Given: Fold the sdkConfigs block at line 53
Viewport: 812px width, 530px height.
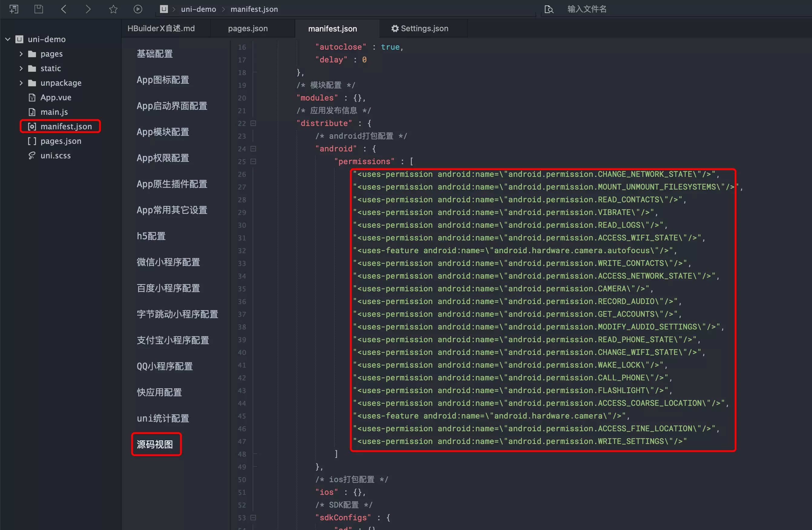Looking at the screenshot, I should (x=253, y=518).
